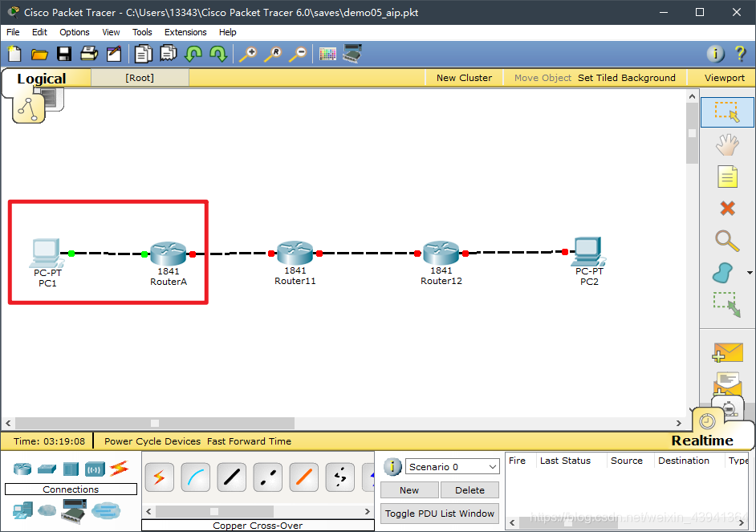Open the File menu
This screenshot has width=756, height=532.
click(x=13, y=32)
